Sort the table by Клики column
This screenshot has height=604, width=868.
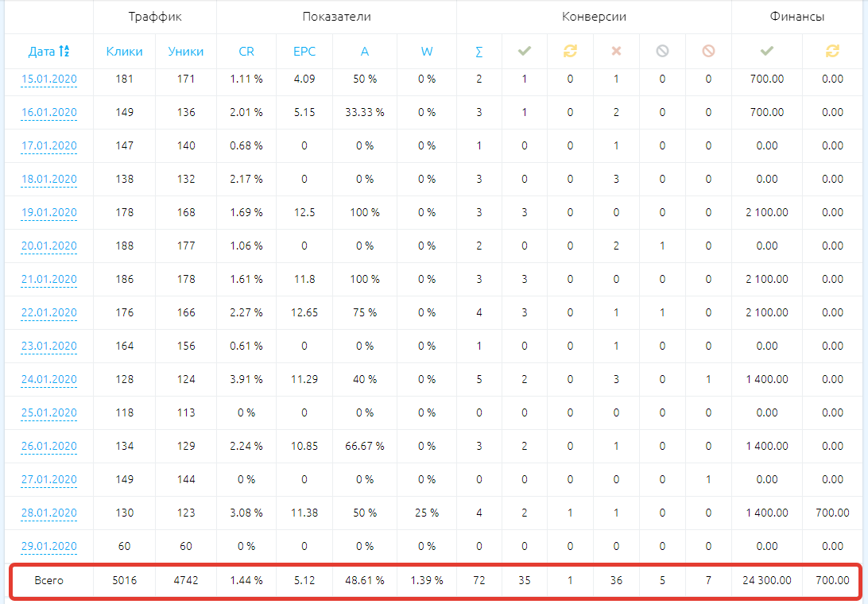click(124, 52)
